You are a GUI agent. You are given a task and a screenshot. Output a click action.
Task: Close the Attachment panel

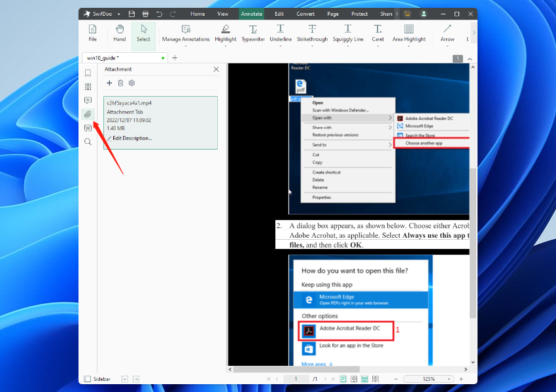pyautogui.click(x=217, y=69)
